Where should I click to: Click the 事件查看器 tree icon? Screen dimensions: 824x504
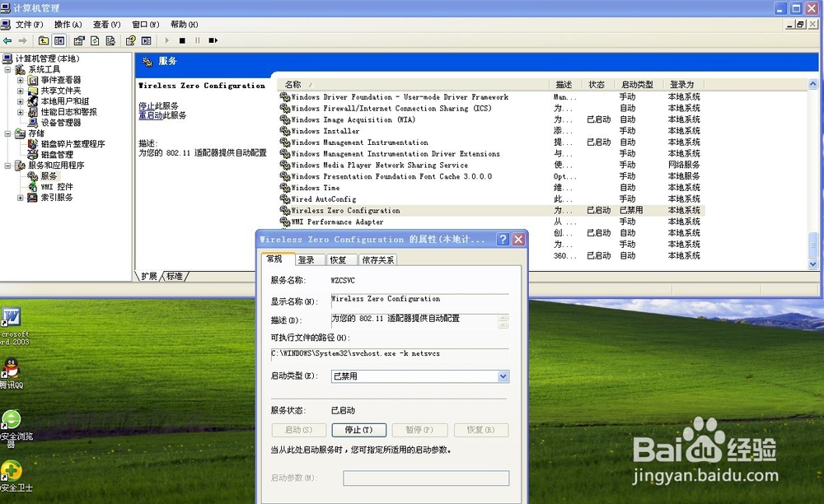click(x=33, y=80)
